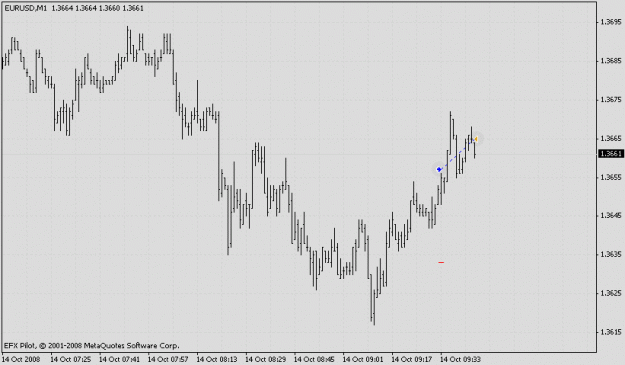The image size is (625, 365).
Task: Click time axis label 14 Oct 07:25
Action: coord(71,359)
